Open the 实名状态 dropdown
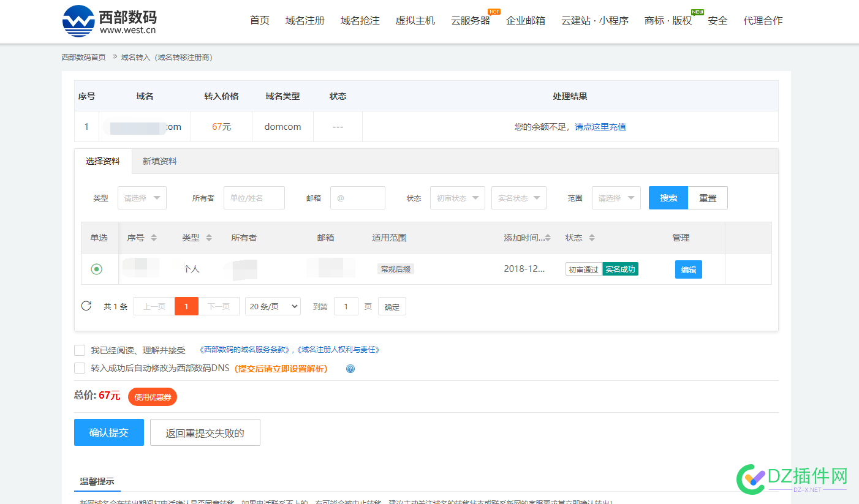The image size is (859, 504). click(x=519, y=198)
